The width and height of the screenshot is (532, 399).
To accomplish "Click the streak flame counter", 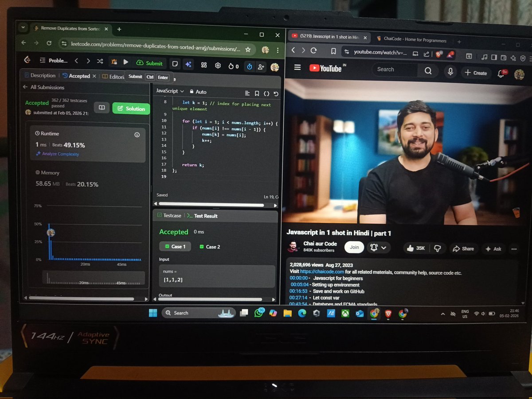I will (x=233, y=66).
